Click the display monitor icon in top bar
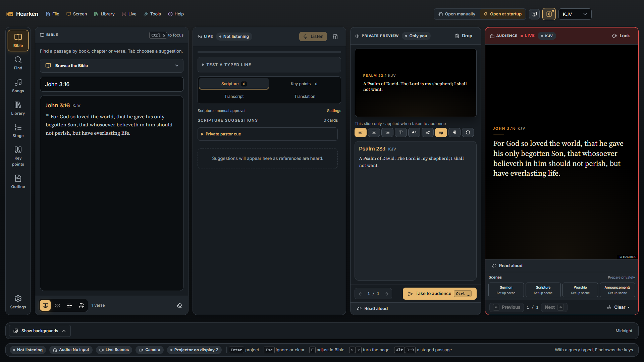The width and height of the screenshot is (644, 362). tap(534, 14)
